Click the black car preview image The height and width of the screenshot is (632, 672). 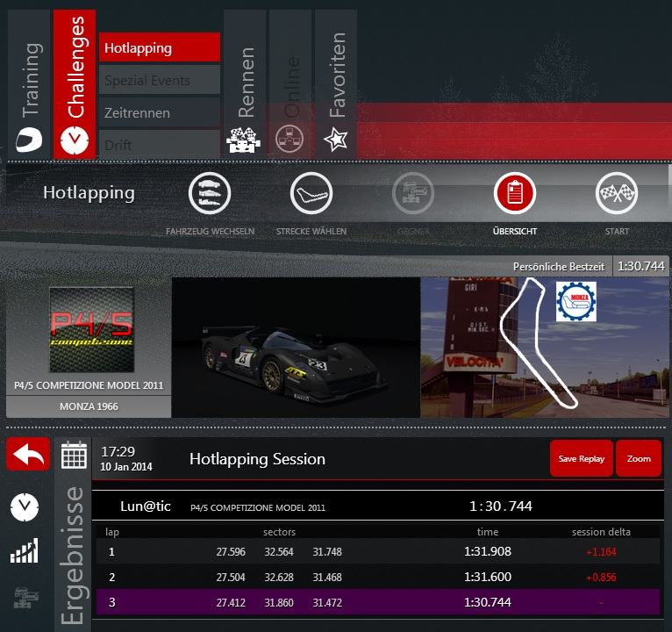296,348
